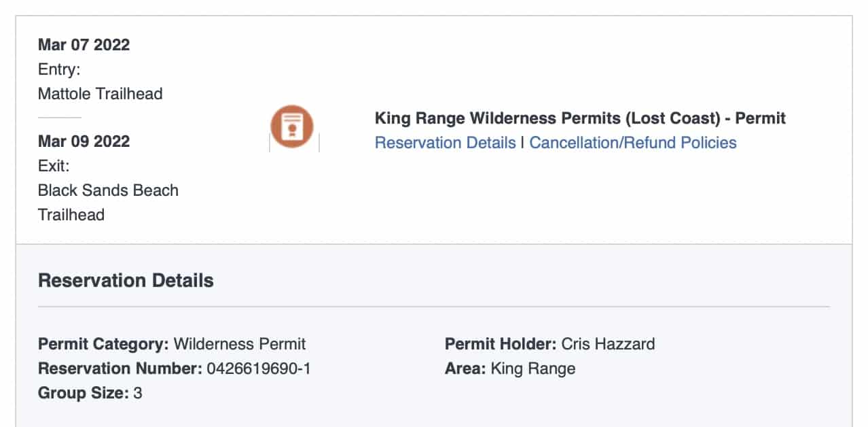Click the group size value 3
Image resolution: width=868 pixels, height=427 pixels.
[x=138, y=393]
